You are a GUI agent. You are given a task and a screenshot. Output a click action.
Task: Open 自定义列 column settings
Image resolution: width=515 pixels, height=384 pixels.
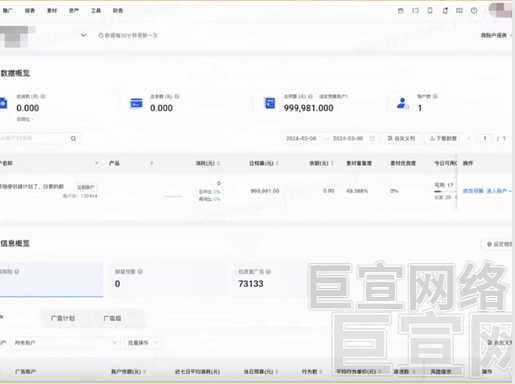pos(401,138)
